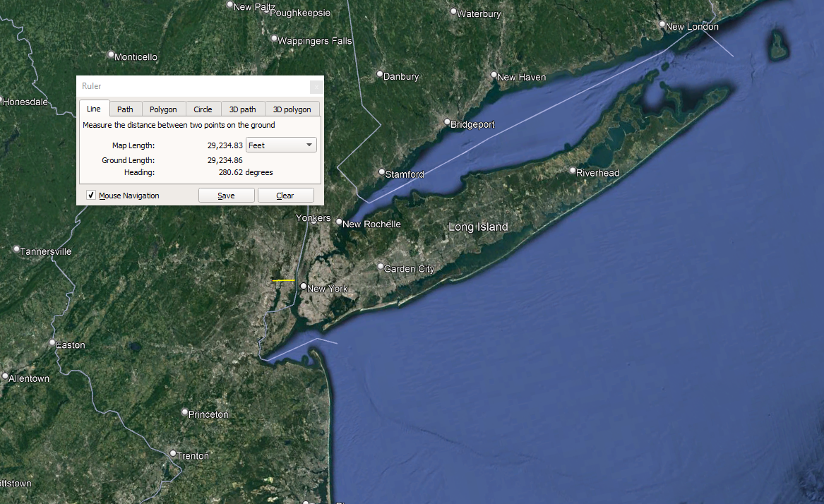Click the Riverhead placemark dot

coord(573,171)
